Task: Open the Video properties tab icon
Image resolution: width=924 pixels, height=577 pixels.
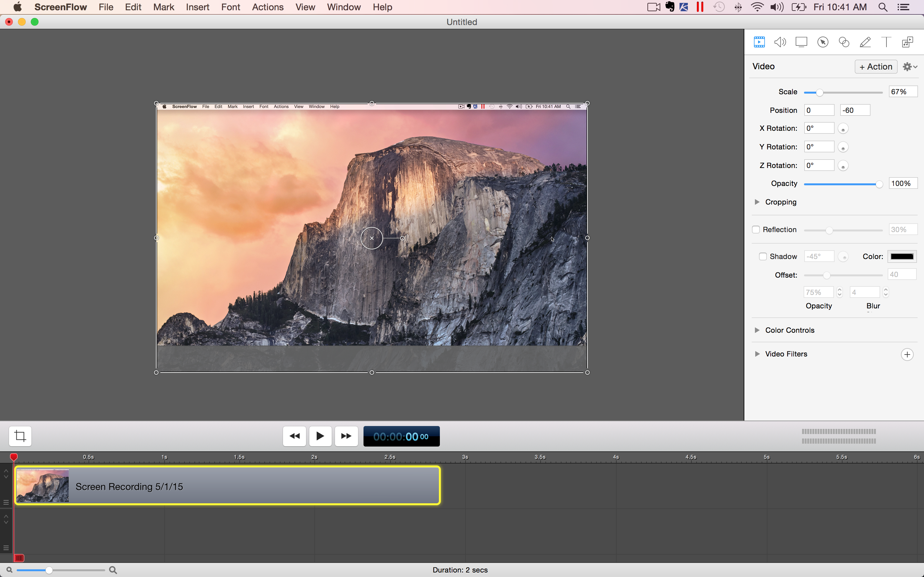Action: (x=759, y=42)
